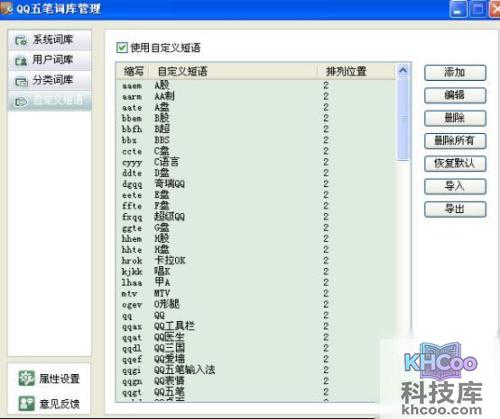Open the 系统词库 tab

pyautogui.click(x=50, y=40)
